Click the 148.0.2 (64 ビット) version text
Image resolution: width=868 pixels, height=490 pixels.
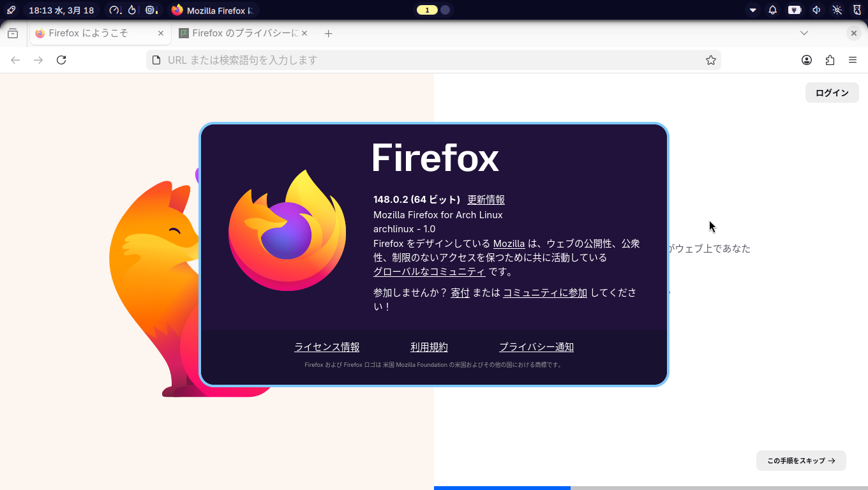tap(417, 200)
